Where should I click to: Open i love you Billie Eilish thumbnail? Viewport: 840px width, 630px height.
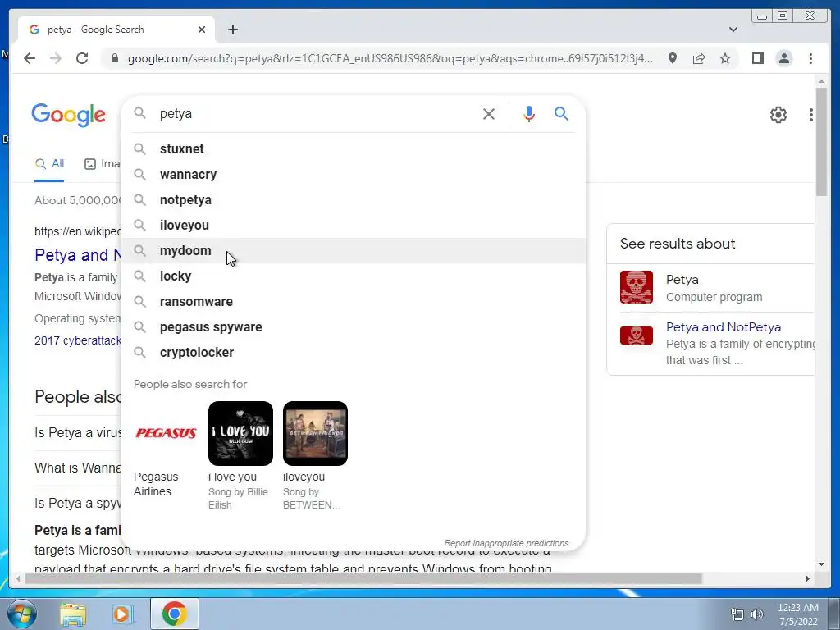240,433
